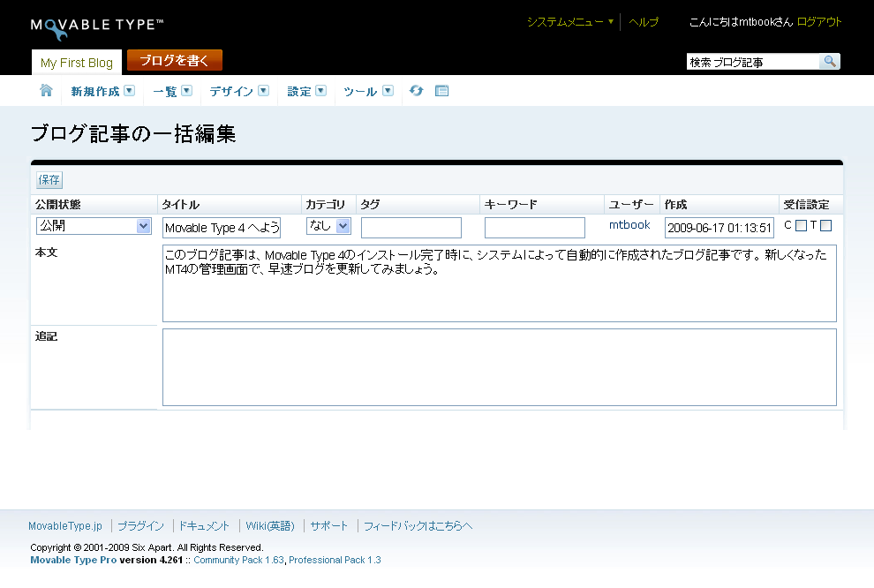Open the Movable Type Pro link
Image resolution: width=874 pixels, height=588 pixels.
(73, 560)
